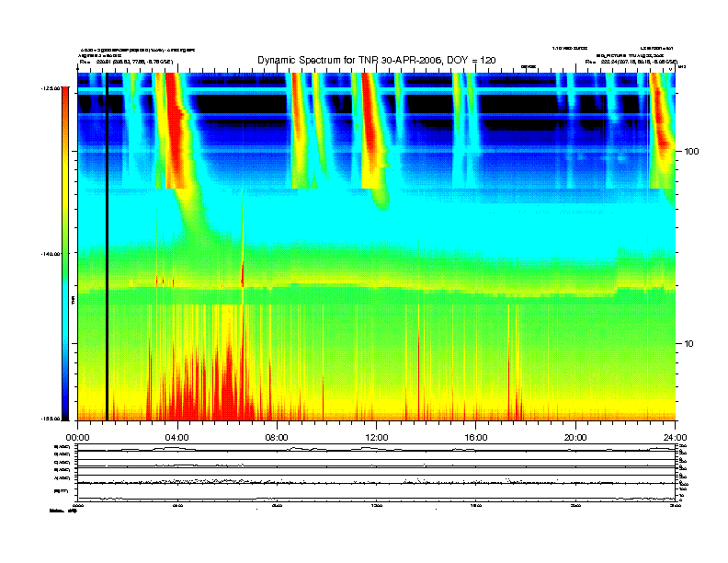
Task: Click the bottom line trace panel below the spectrum
Action: point(376,492)
